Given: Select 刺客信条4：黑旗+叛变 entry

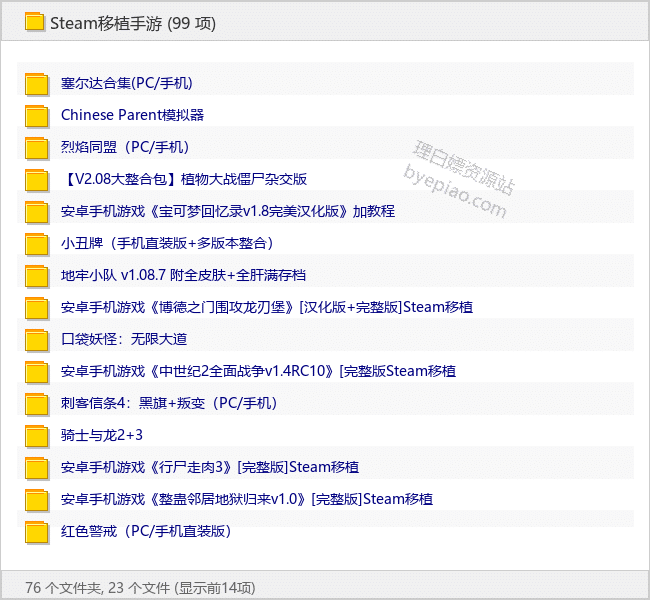Looking at the screenshot, I should coord(169,403).
